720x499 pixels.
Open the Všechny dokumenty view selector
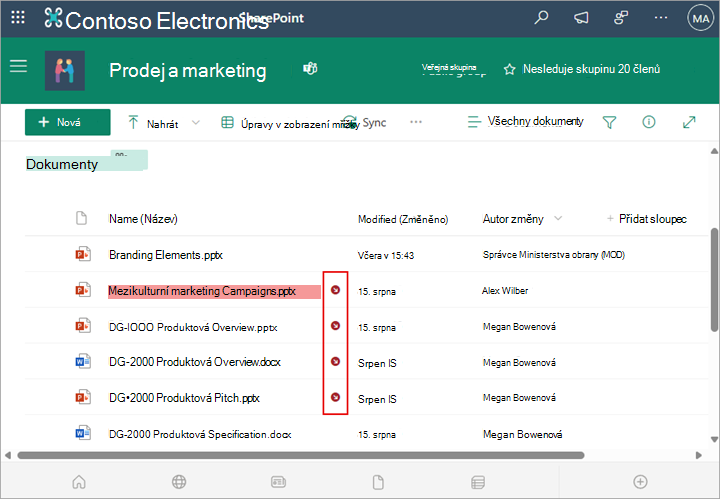point(525,122)
